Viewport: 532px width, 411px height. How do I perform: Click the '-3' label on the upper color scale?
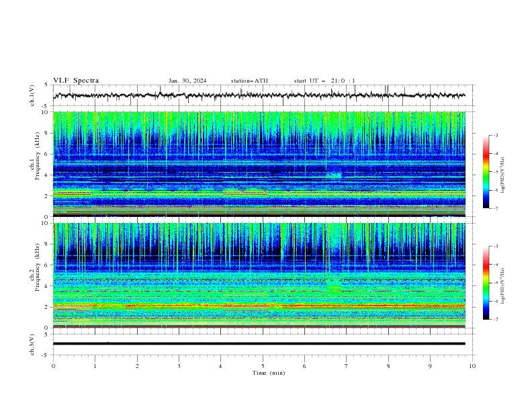point(495,135)
